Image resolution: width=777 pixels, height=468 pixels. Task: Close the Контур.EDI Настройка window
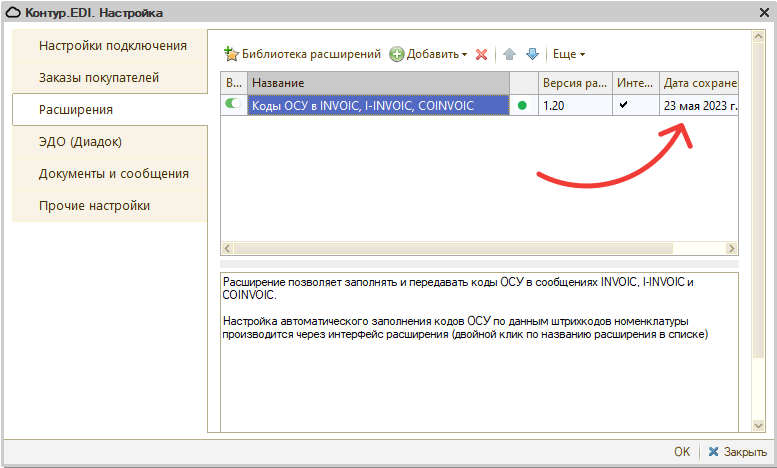click(764, 12)
